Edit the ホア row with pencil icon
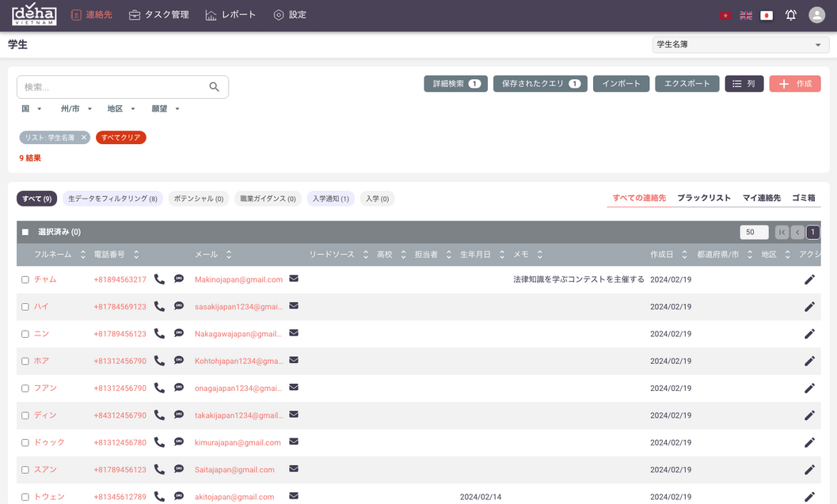The image size is (837, 504). tap(809, 361)
